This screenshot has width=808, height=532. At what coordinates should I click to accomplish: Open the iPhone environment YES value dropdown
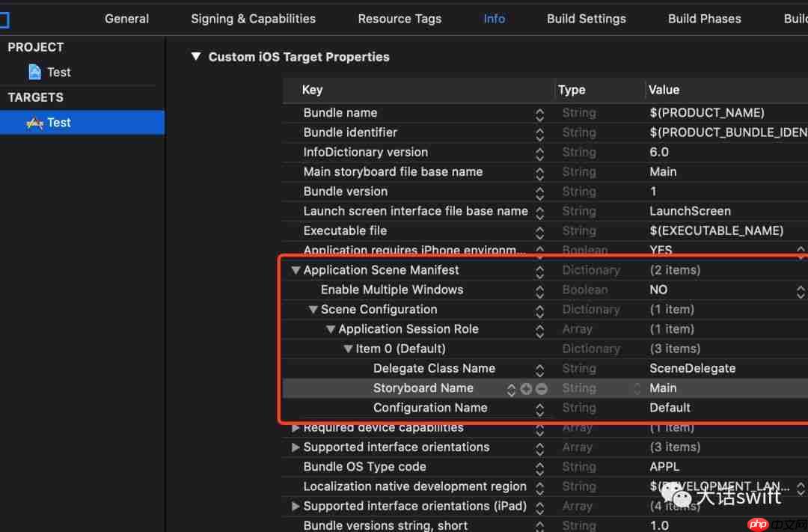click(x=800, y=251)
